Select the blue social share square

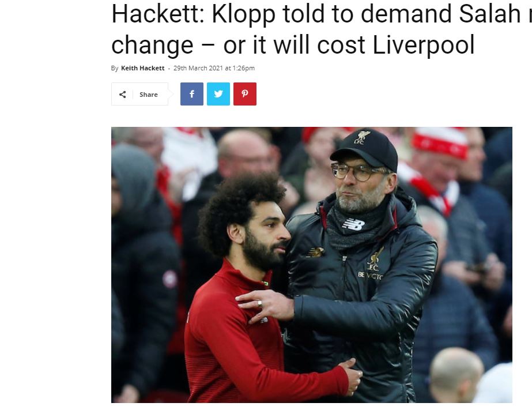tap(192, 94)
